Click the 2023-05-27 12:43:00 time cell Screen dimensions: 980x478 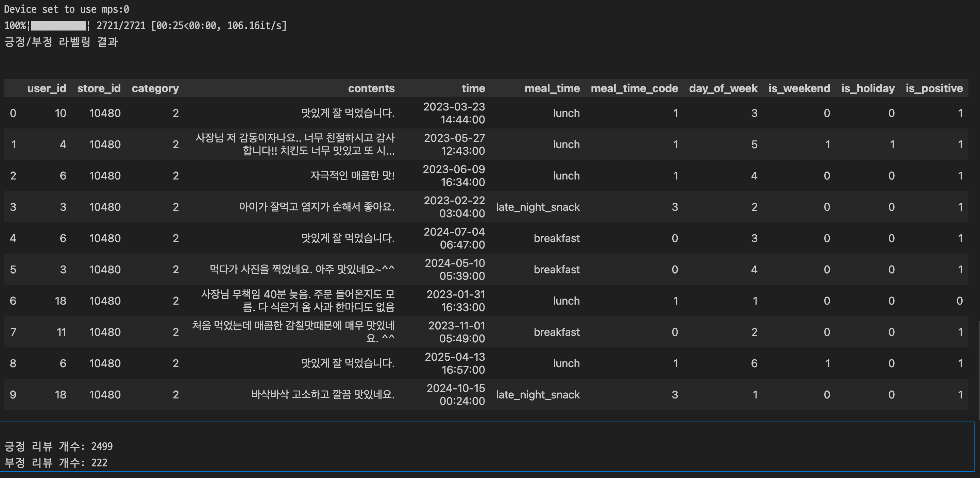click(454, 144)
